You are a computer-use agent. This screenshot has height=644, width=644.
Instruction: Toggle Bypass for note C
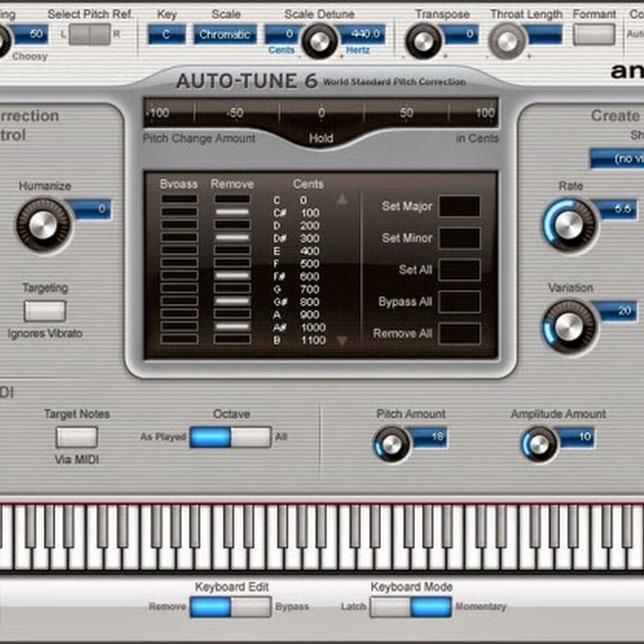pyautogui.click(x=179, y=199)
